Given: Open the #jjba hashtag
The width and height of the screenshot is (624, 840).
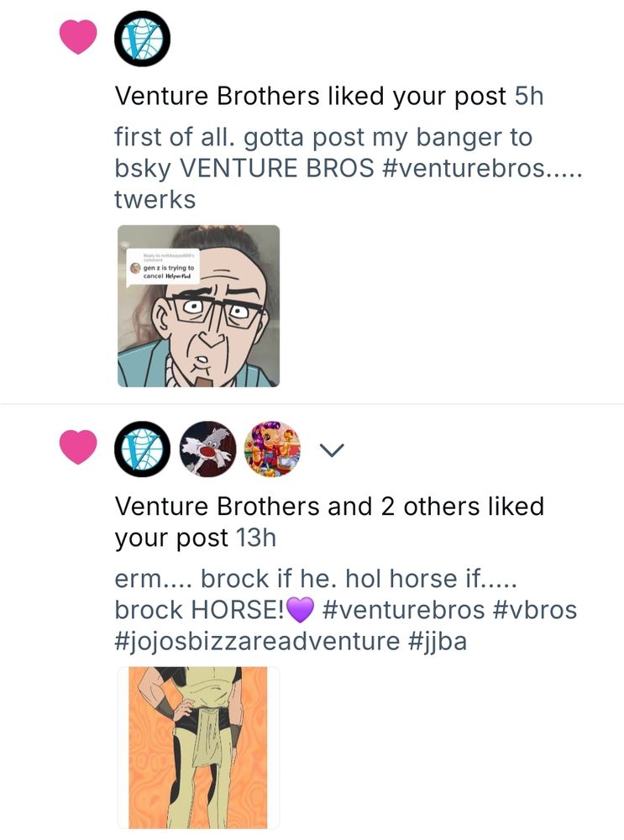Looking at the screenshot, I should (x=438, y=641).
